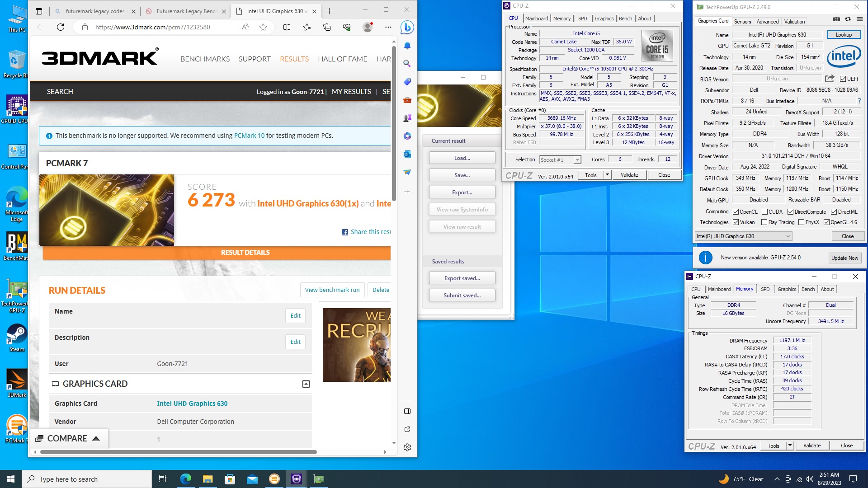Open Edge tab actions menu

tap(39, 11)
